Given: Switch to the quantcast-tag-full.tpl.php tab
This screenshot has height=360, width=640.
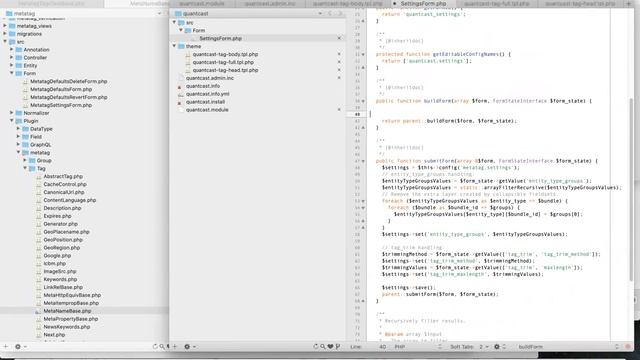Looking at the screenshot, I should [497, 3].
